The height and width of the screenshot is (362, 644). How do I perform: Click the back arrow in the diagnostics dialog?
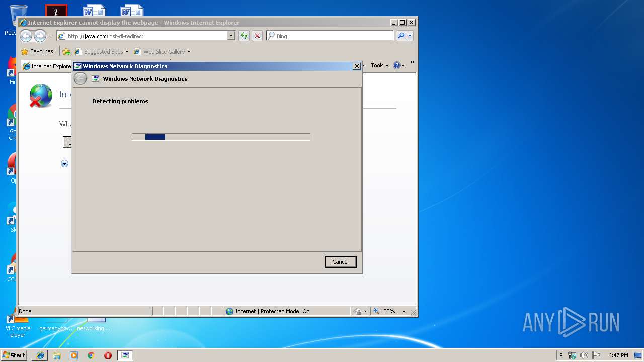[80, 79]
